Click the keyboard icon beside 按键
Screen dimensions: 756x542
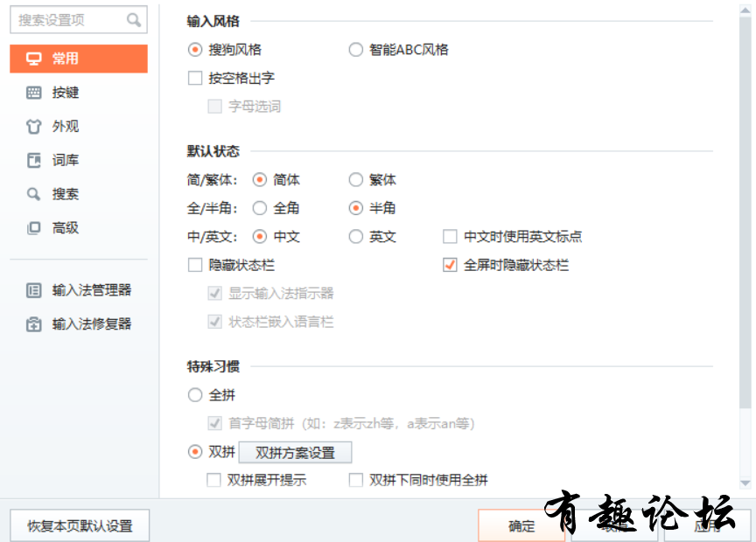(34, 93)
